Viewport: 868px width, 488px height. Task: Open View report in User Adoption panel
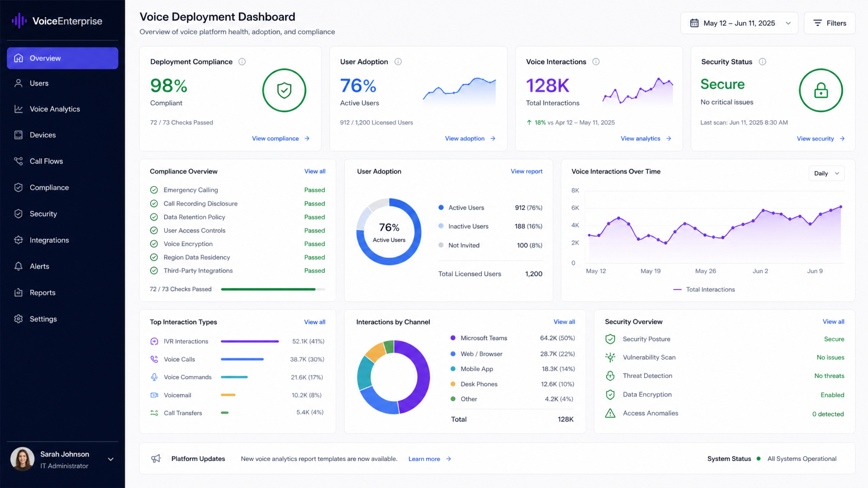point(526,171)
